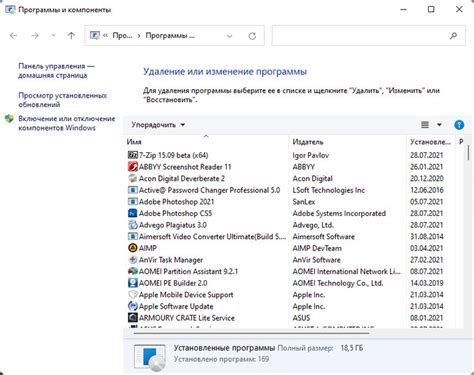
Task: Open Просмотр установленных обновлений link
Action: point(63,100)
